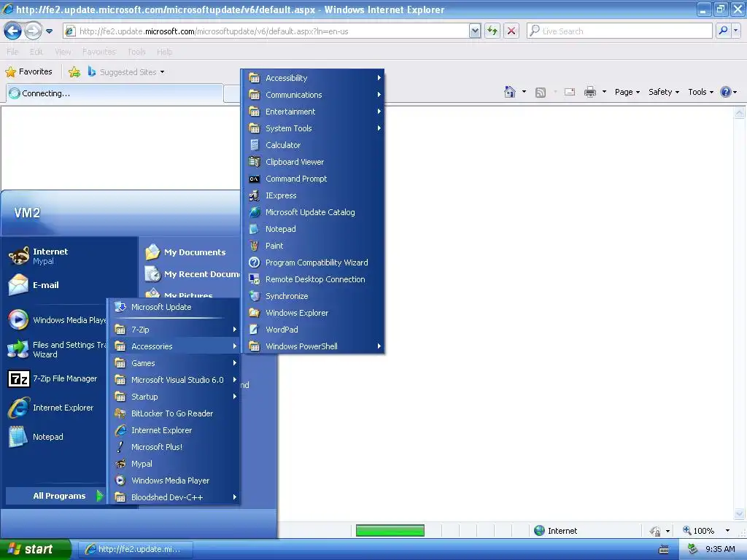
Task: Select the Accessories folder entry
Action: (174, 346)
